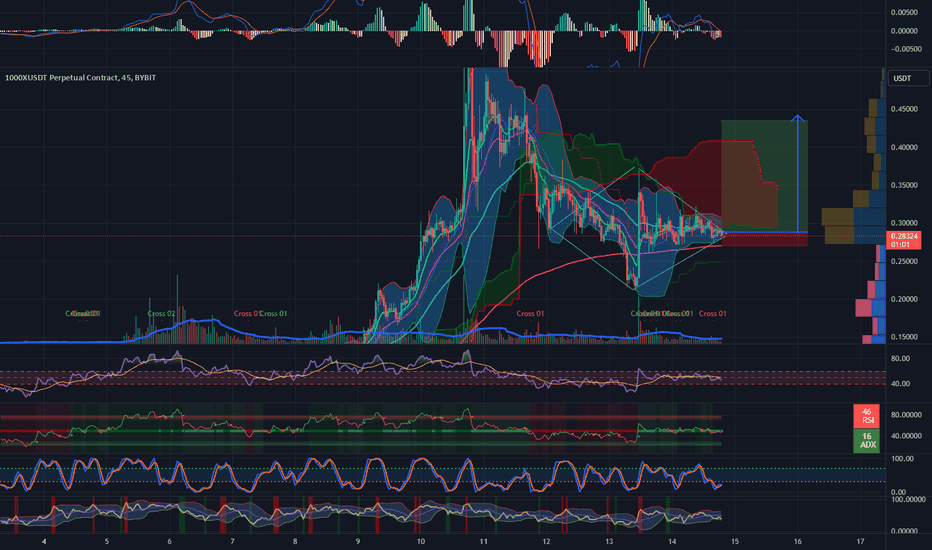Click 0.45000 on the price axis

click(x=904, y=109)
